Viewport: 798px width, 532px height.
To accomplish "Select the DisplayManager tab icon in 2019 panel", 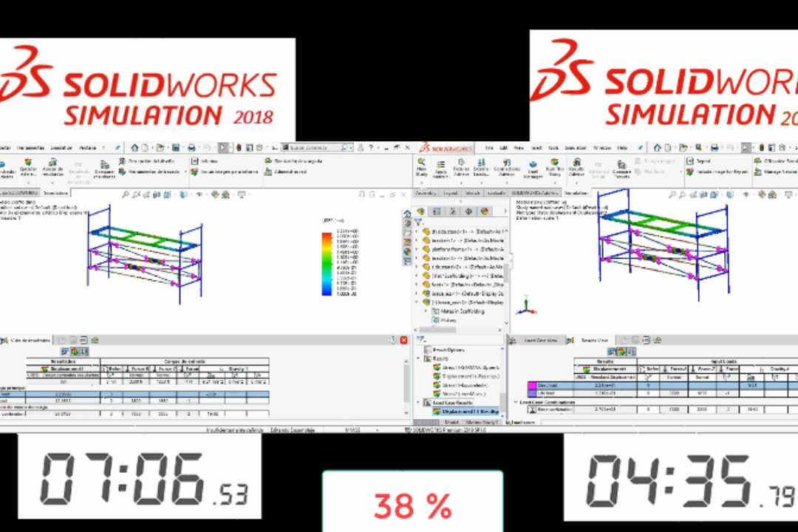I will (x=484, y=211).
